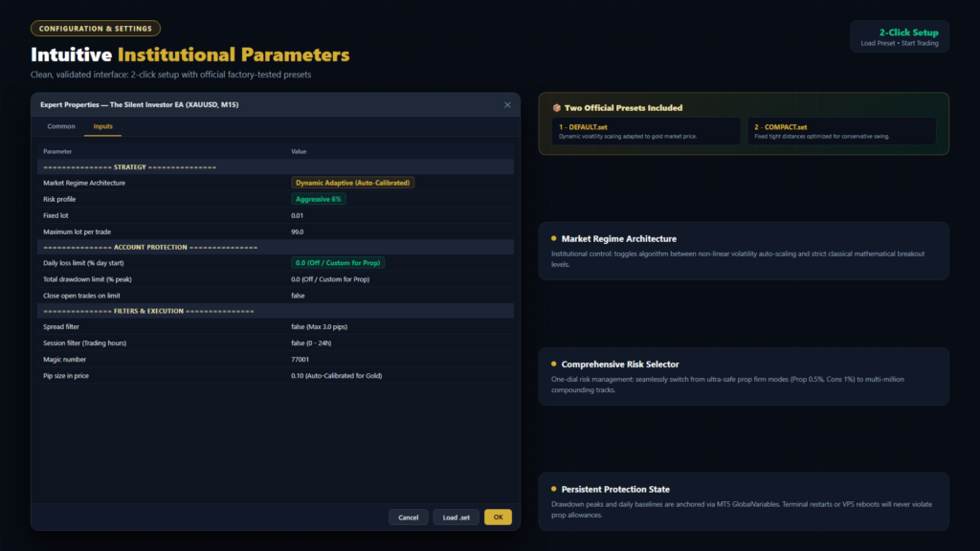Click the Parameter column header
980x551 pixels.
coord(57,151)
